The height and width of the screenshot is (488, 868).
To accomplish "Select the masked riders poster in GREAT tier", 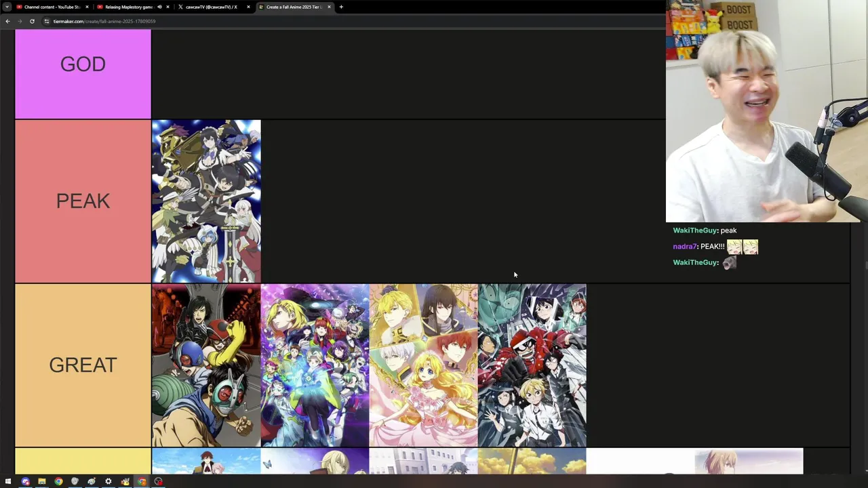I will pyautogui.click(x=206, y=365).
